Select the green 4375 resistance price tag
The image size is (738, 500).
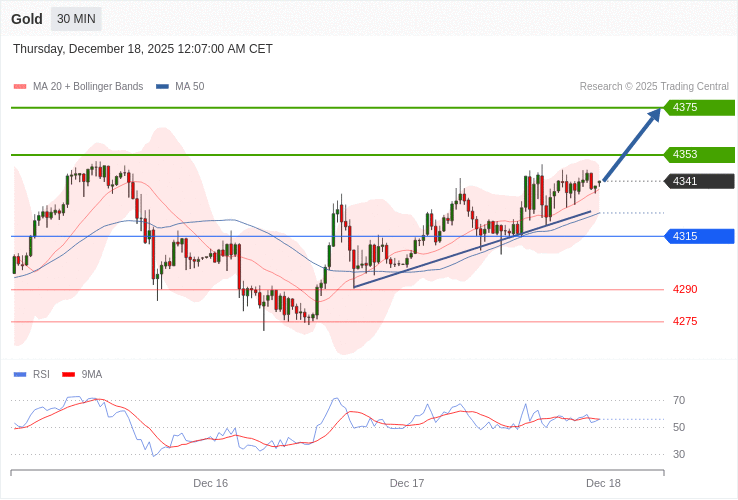click(699, 108)
